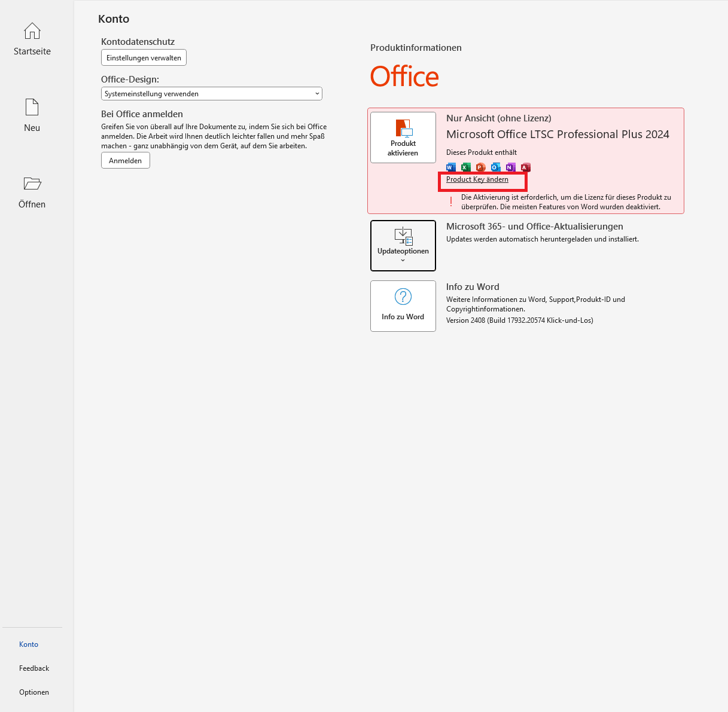Click the Outlook app icon

pos(496,167)
